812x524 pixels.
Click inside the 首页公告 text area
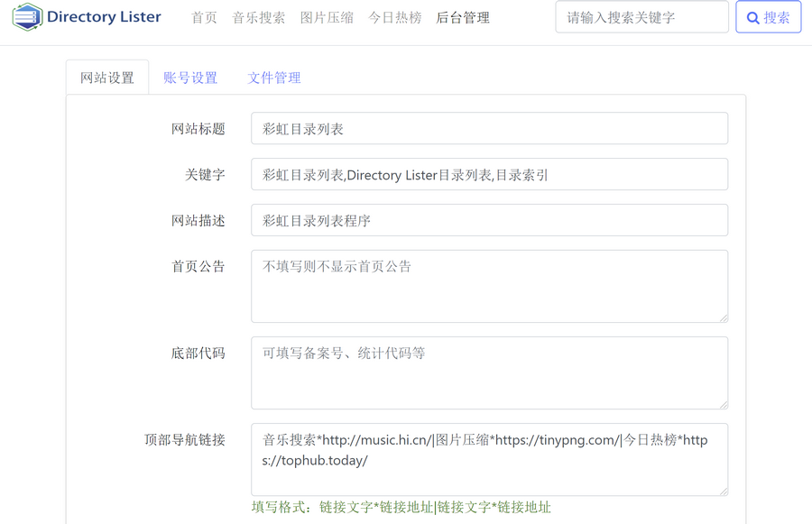click(489, 287)
